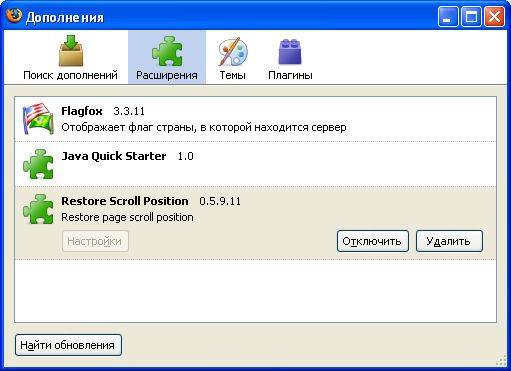511x371 pixels.
Task: Open the Плагины blue brick icon
Action: coord(290,51)
